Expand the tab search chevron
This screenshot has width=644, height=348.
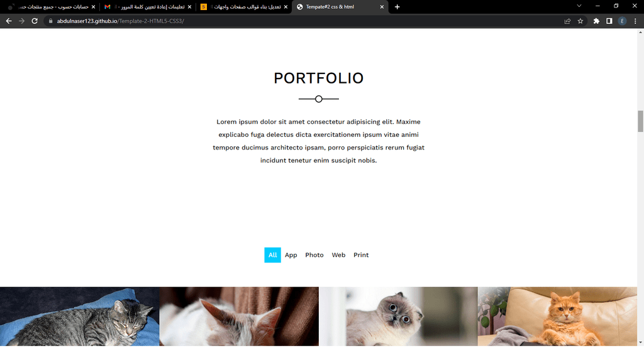coord(579,6)
